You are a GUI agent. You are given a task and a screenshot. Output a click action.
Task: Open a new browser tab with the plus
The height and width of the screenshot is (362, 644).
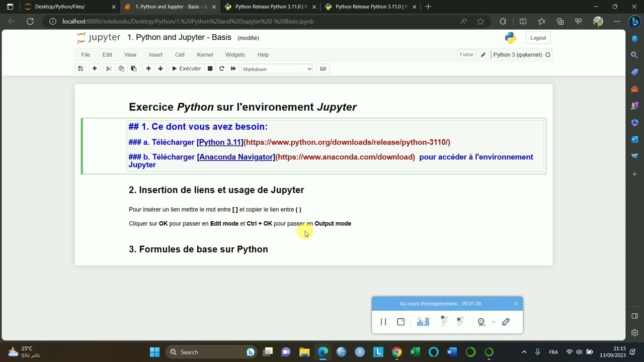coord(428,7)
